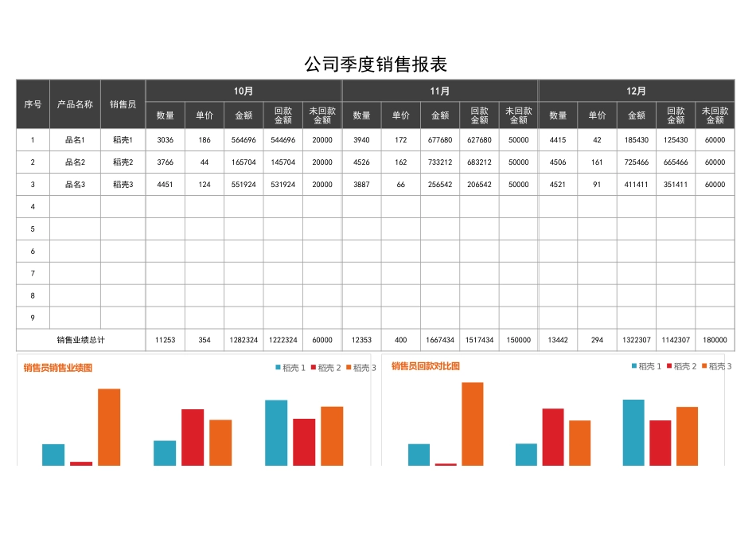756x535 pixels.
Task: Select the 12月 merged header cell
Action: pos(636,90)
